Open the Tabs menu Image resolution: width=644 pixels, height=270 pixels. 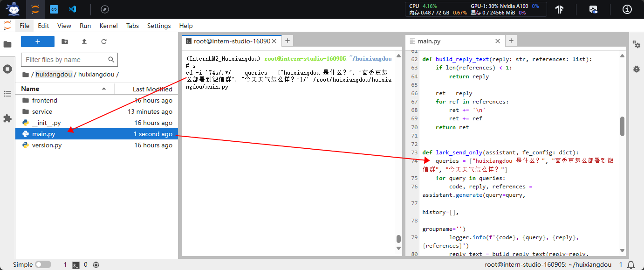pyautogui.click(x=132, y=26)
